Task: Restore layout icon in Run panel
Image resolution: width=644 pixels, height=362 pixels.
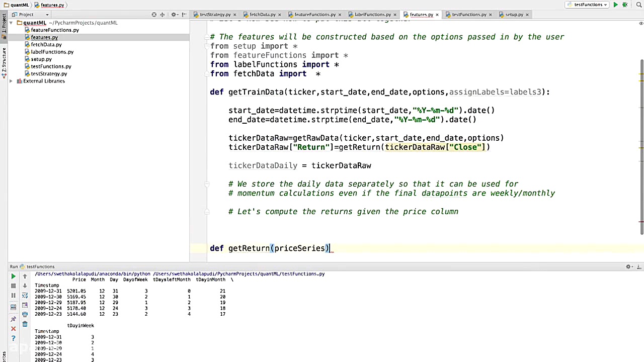Action: tap(13, 307)
